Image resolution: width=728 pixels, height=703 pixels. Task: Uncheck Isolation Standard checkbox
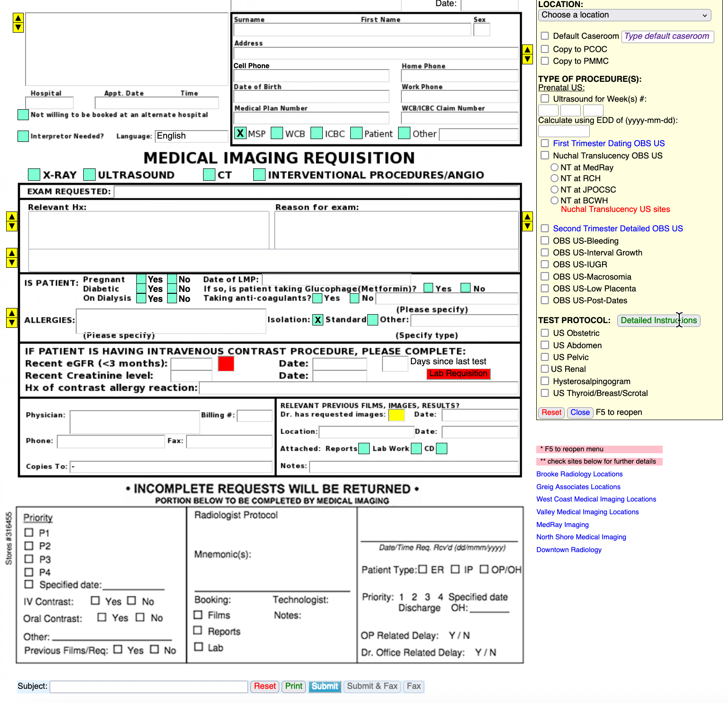(x=318, y=320)
